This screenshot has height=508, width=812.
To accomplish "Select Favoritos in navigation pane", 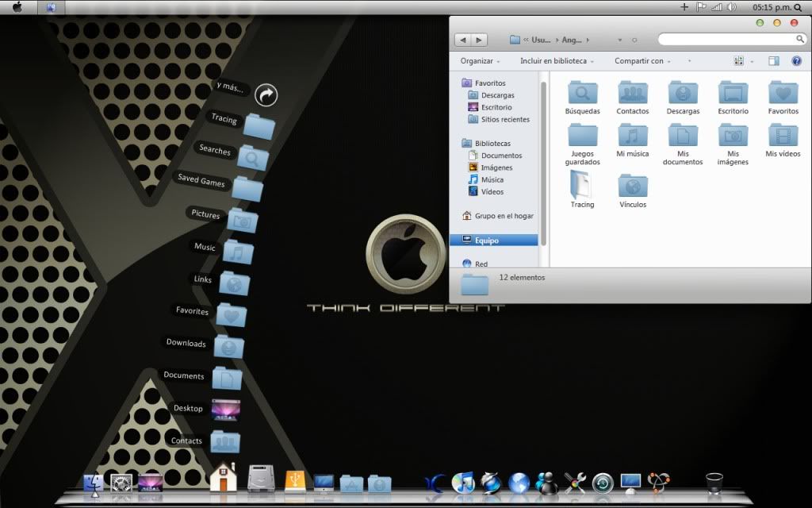I will [490, 83].
